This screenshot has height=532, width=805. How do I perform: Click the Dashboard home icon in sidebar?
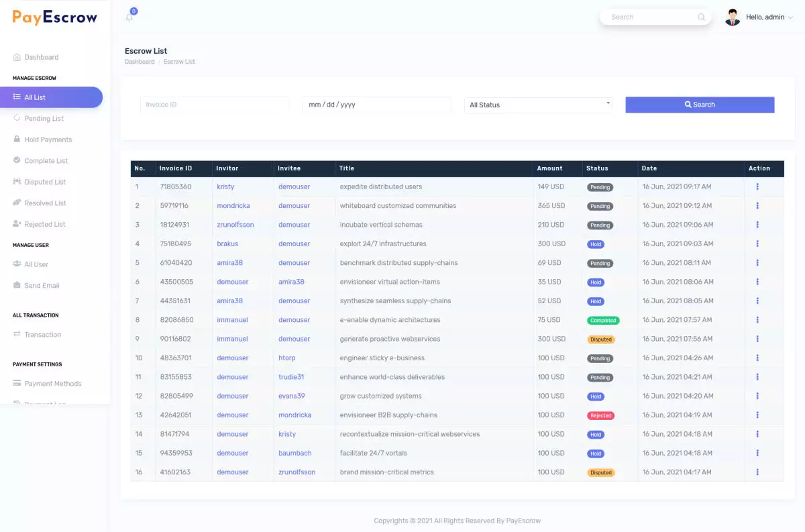pyautogui.click(x=17, y=57)
